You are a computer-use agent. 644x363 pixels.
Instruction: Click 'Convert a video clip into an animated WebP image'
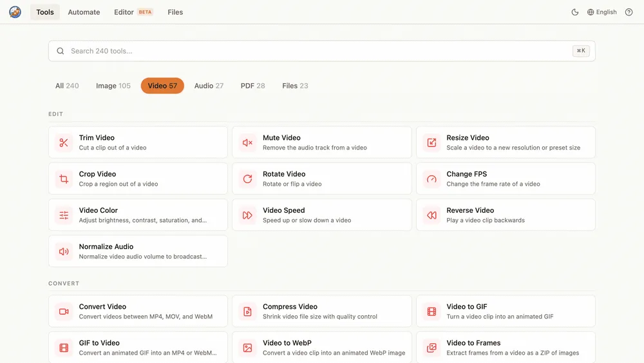(334, 353)
